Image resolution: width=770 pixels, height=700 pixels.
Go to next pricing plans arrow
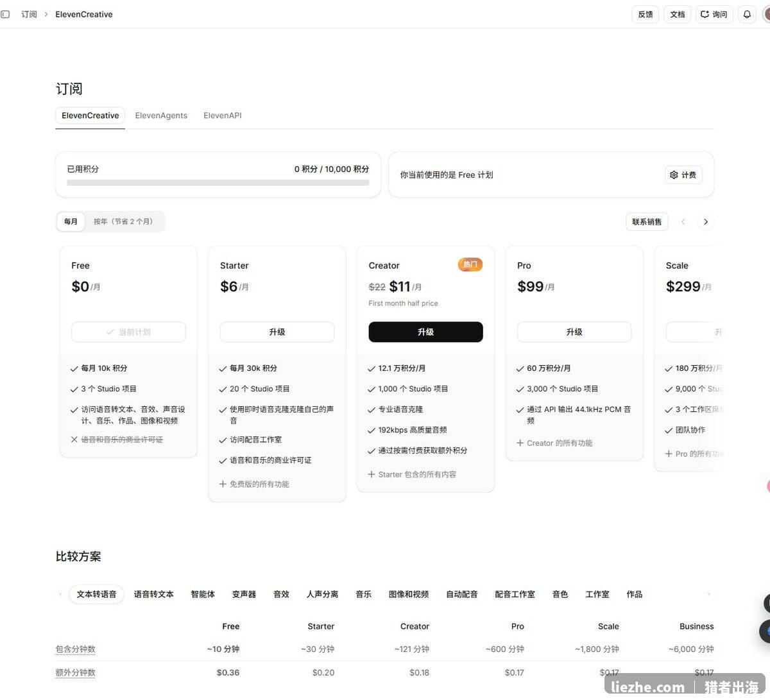[706, 222]
